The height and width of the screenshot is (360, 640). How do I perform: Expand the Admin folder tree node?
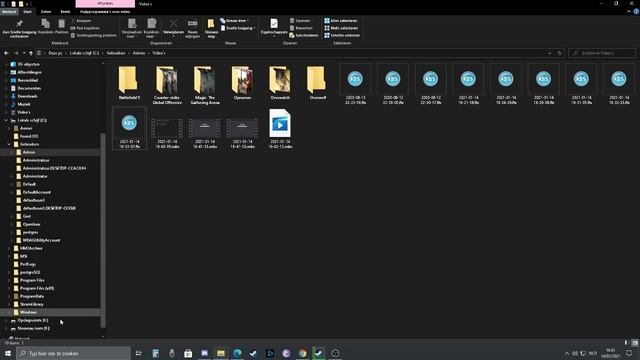[x=11, y=152]
